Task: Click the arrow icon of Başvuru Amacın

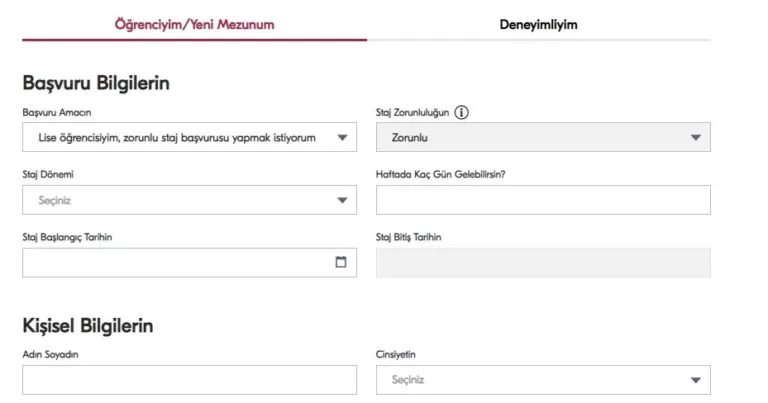Action: (x=342, y=138)
